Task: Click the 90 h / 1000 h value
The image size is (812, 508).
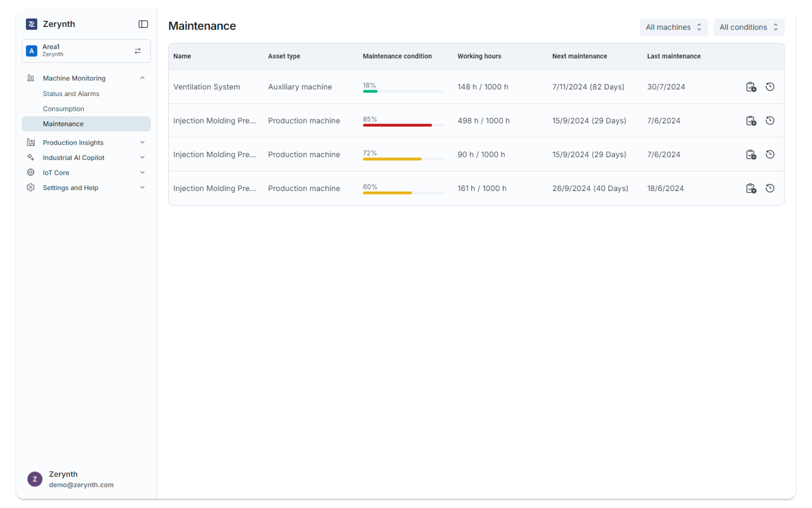Action: click(481, 154)
